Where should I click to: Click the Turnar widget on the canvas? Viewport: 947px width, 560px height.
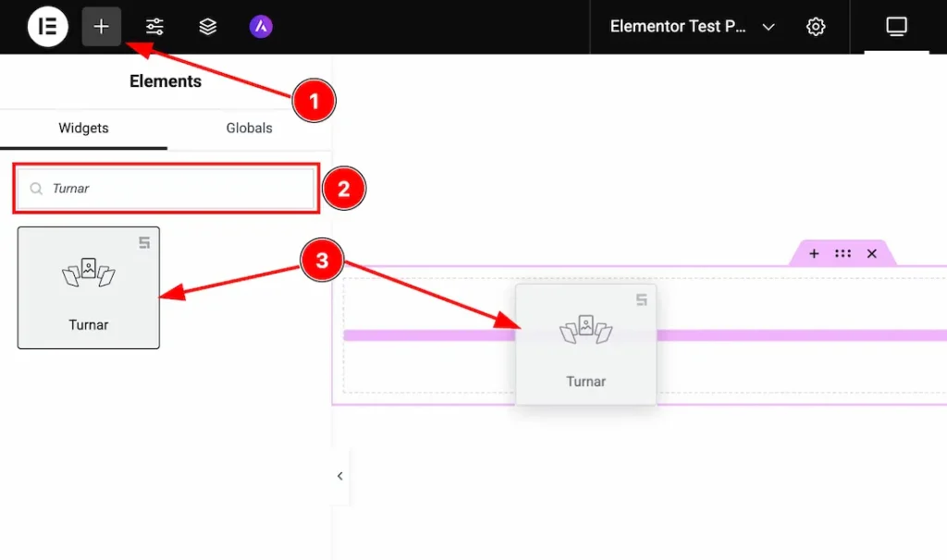coord(586,344)
